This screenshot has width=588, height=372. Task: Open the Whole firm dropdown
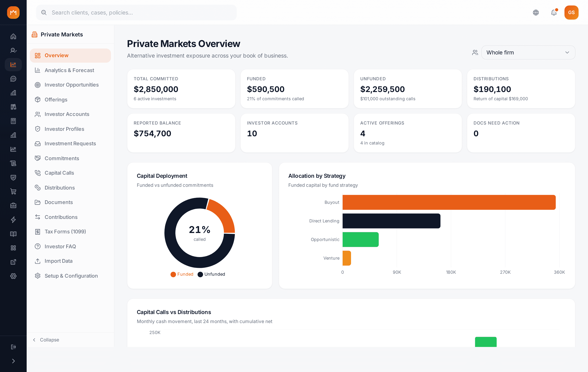coord(528,52)
